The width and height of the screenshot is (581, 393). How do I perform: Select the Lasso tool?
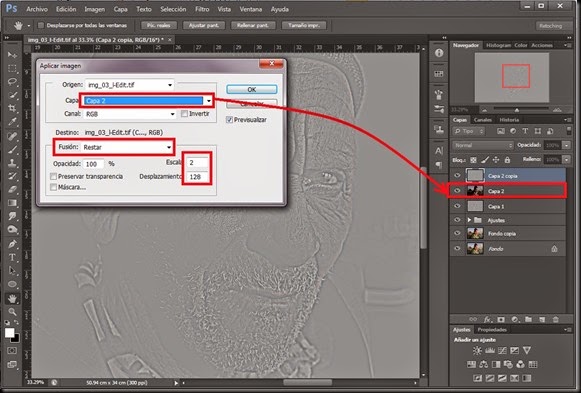coord(12,81)
